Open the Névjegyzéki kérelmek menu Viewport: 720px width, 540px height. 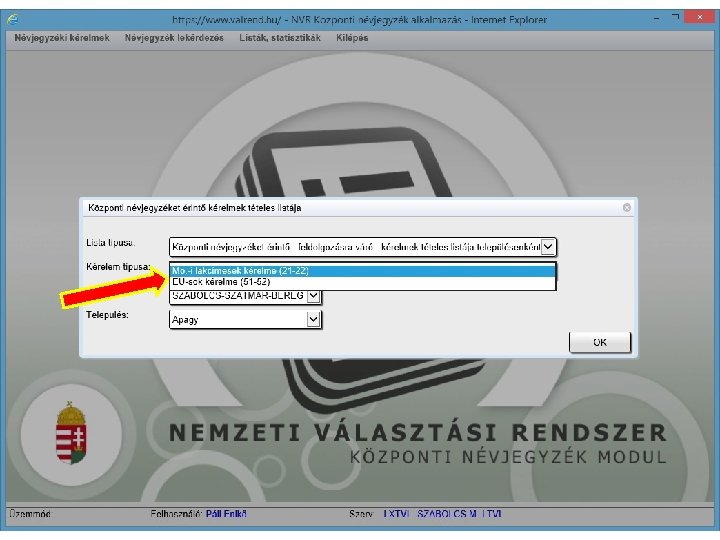[62, 38]
